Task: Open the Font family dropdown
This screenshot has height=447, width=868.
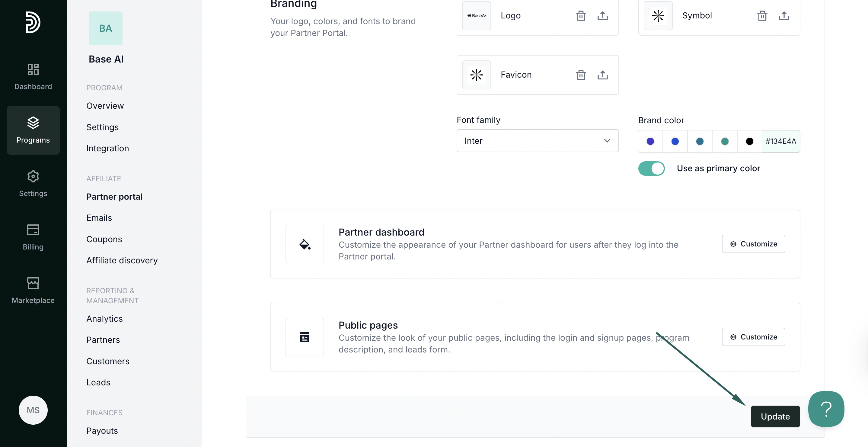Action: point(538,141)
